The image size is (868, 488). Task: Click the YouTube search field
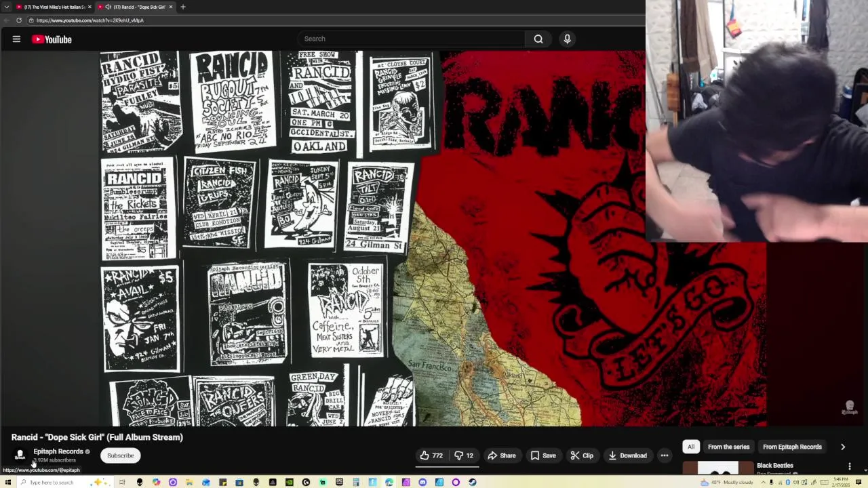411,39
